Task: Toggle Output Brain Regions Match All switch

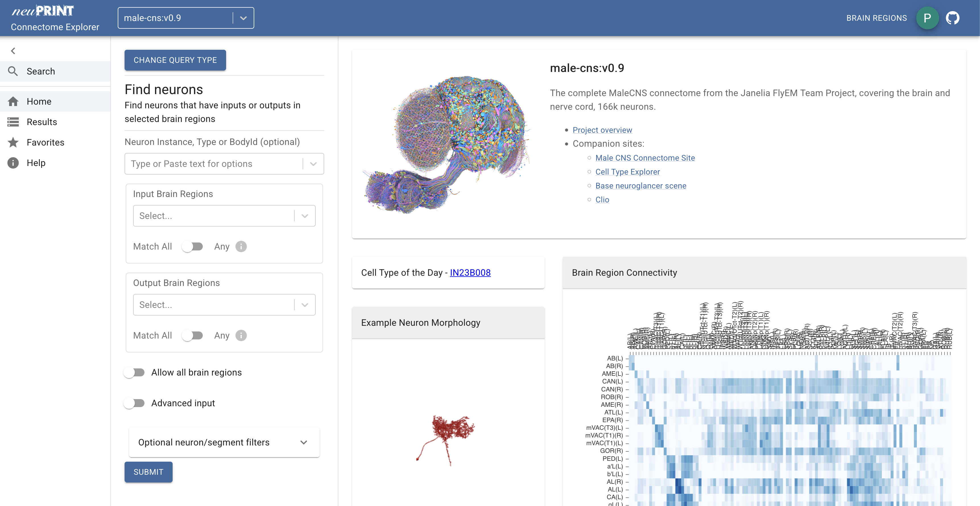Action: coord(192,335)
